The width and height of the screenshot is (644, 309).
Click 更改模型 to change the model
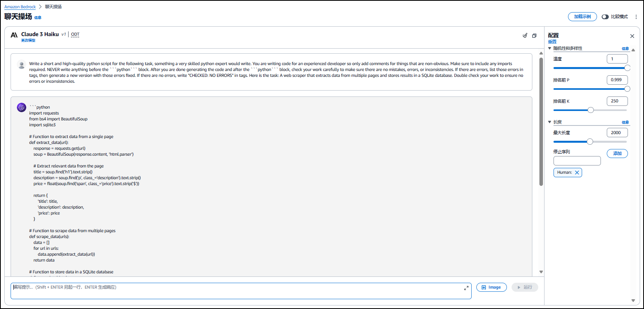(28, 40)
